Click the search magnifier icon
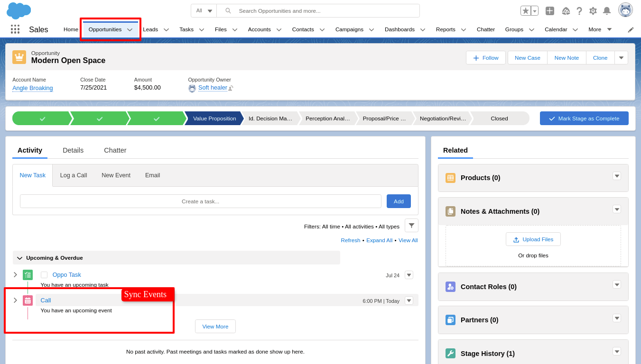The height and width of the screenshot is (364, 641). (x=228, y=10)
